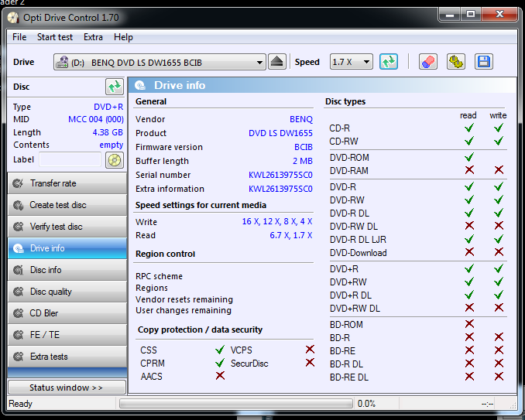Click the DVD+R DL write checkmark
525x420 pixels.
(499, 295)
